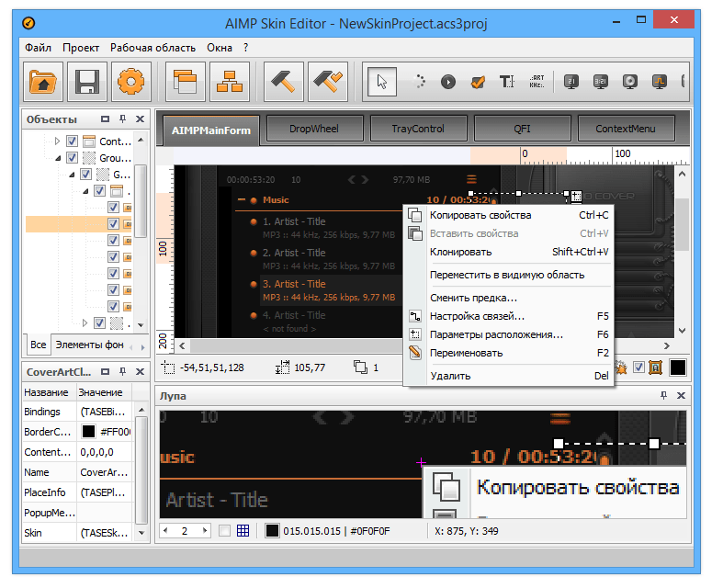
Task: Build the skin with the hammer icon
Action: tap(284, 82)
